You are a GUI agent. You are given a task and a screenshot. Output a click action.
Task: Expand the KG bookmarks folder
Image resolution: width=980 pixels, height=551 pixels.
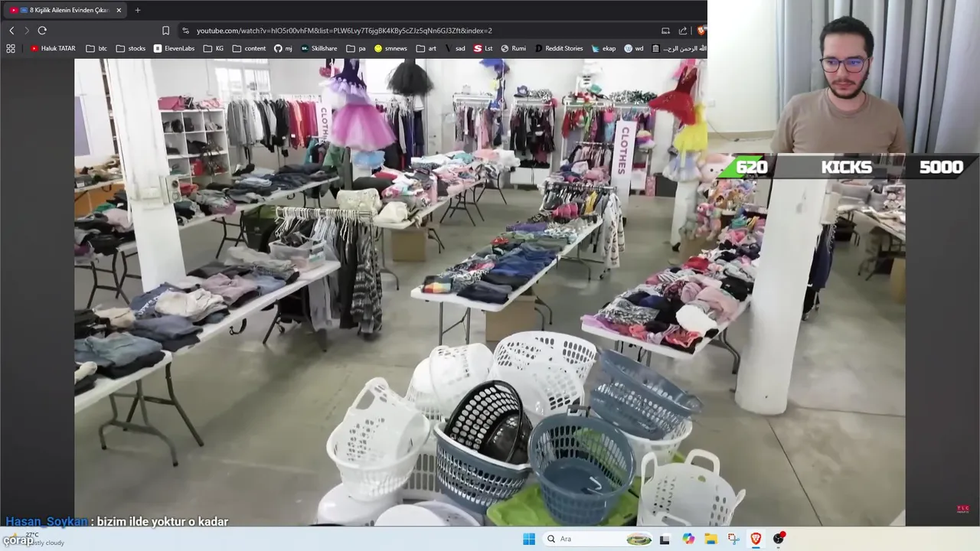pos(214,48)
